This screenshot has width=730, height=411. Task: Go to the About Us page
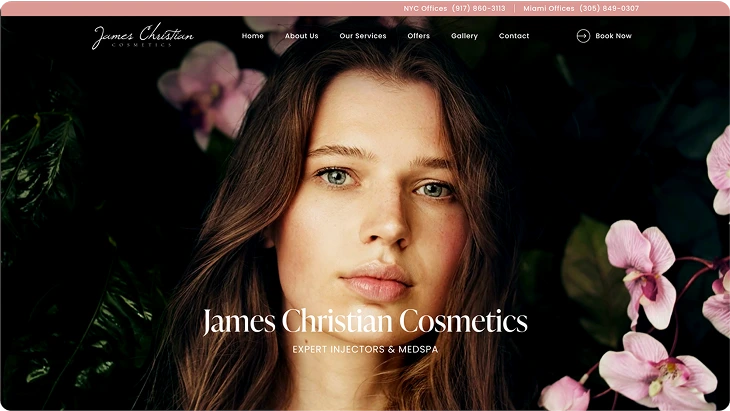coord(302,36)
